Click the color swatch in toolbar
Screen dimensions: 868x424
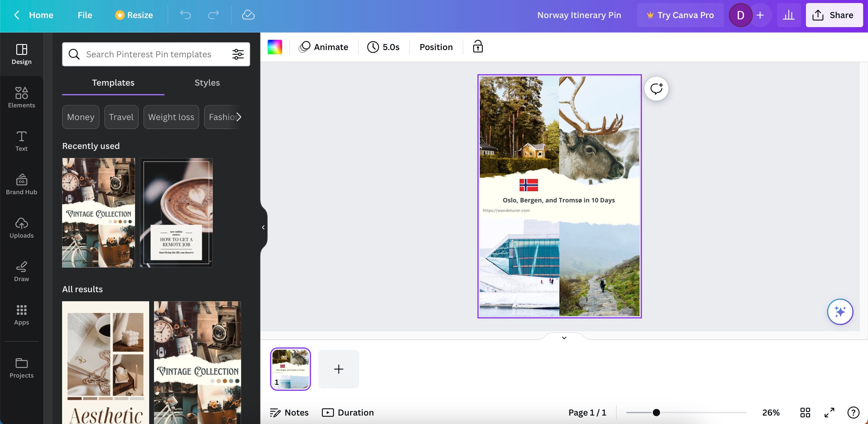coord(275,46)
